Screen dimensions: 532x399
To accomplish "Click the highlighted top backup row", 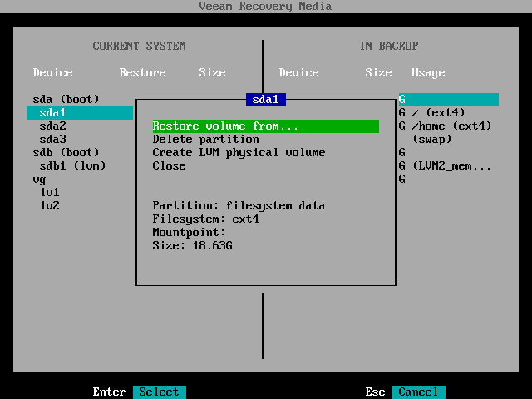I will click(x=449, y=100).
